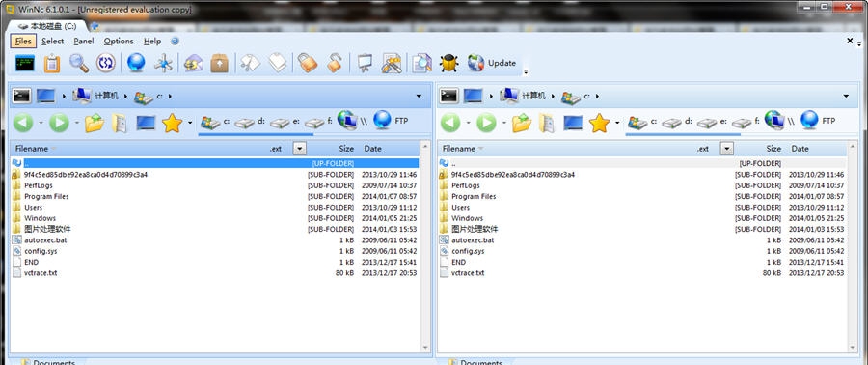868x365 pixels.
Task: Go forward with left panel green arrow
Action: 59,123
